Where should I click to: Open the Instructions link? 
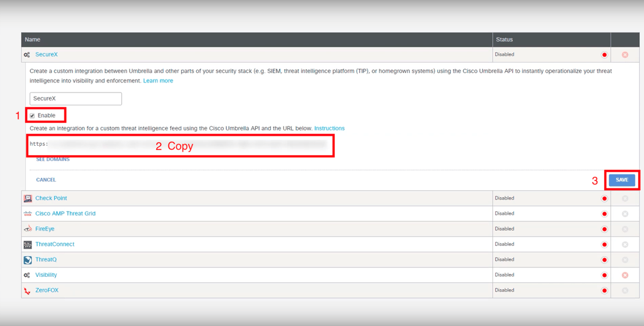click(330, 129)
